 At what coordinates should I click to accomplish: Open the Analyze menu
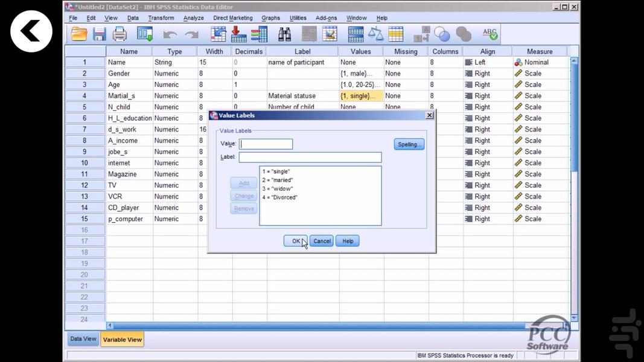[x=193, y=17]
